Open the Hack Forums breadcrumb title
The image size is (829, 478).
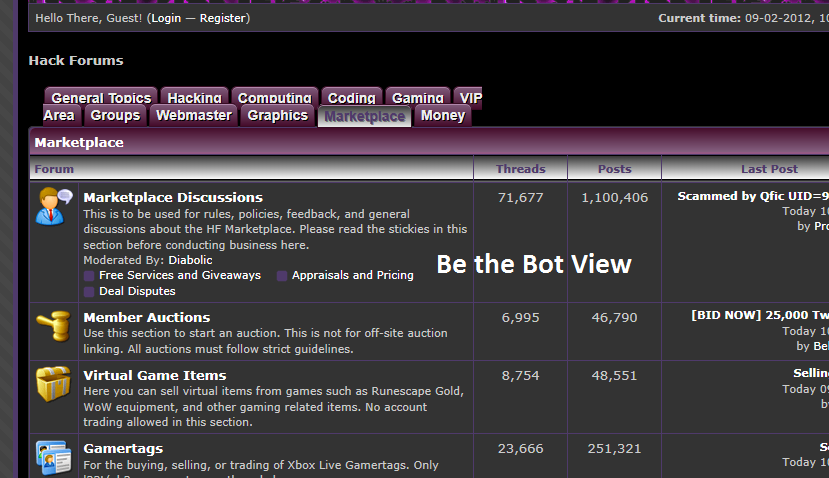point(76,60)
